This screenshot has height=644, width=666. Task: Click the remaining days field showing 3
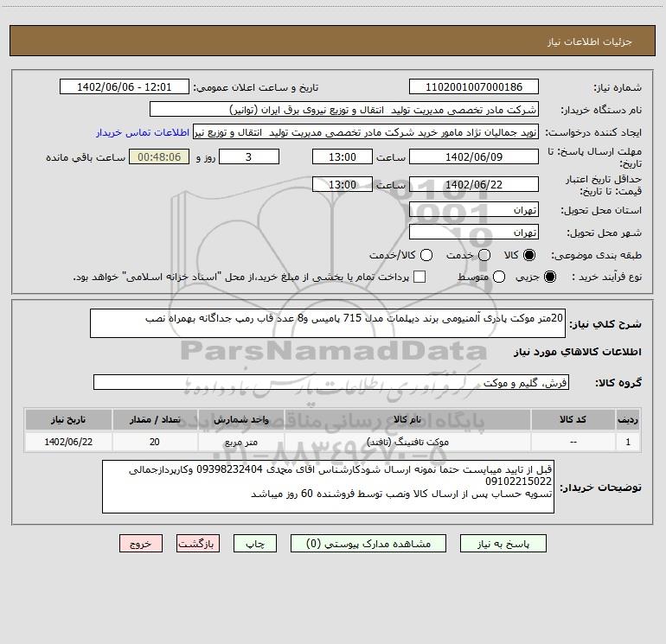point(249,156)
